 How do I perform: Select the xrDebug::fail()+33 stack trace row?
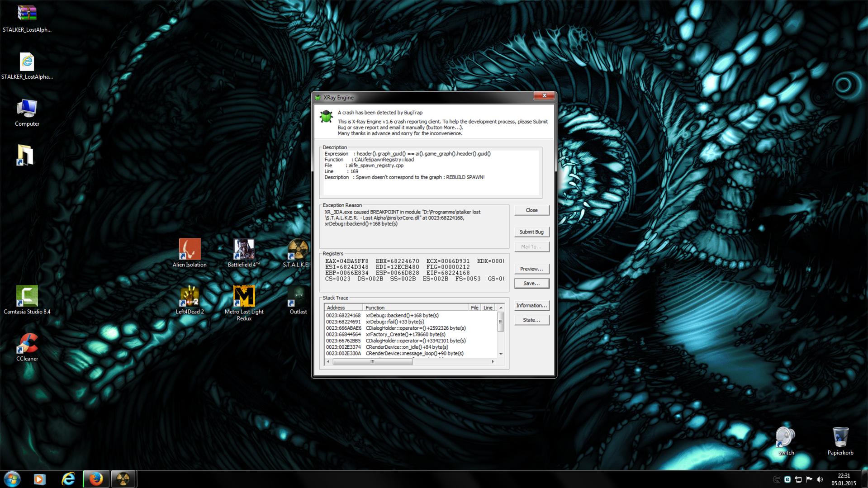pyautogui.click(x=410, y=322)
